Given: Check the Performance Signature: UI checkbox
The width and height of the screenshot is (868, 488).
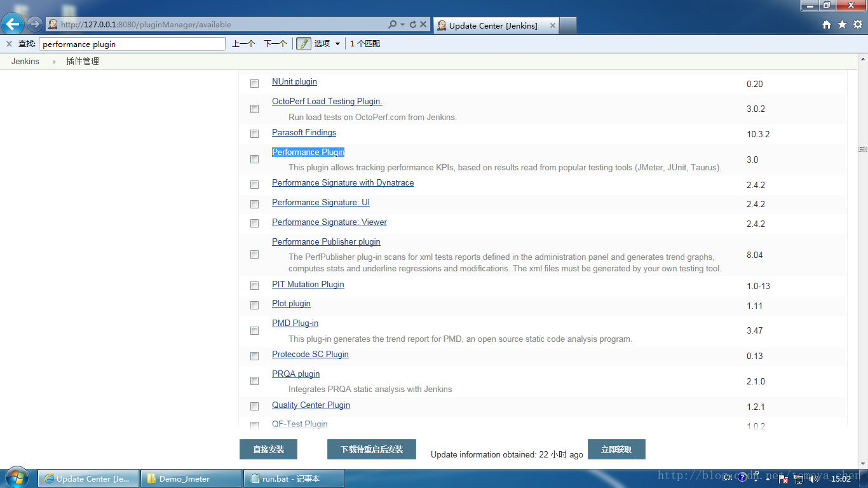Looking at the screenshot, I should pos(254,204).
